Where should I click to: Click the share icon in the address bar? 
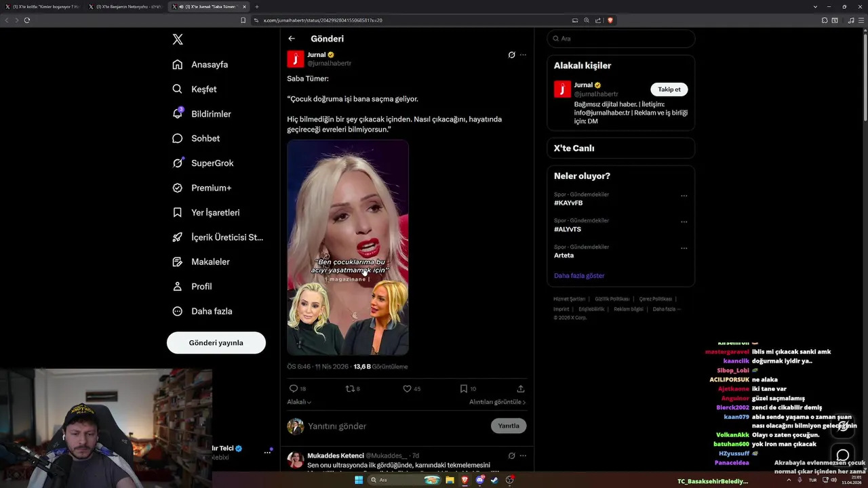pos(598,20)
